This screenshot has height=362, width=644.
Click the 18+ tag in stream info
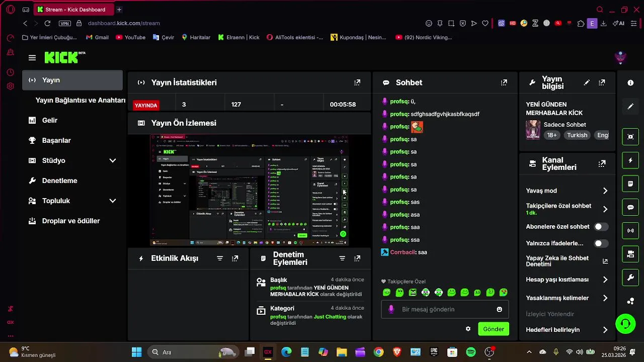[552, 135]
